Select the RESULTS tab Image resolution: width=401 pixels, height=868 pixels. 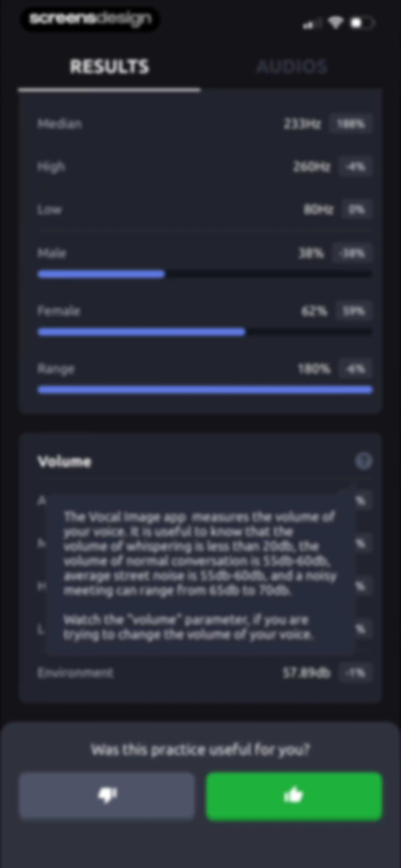109,66
